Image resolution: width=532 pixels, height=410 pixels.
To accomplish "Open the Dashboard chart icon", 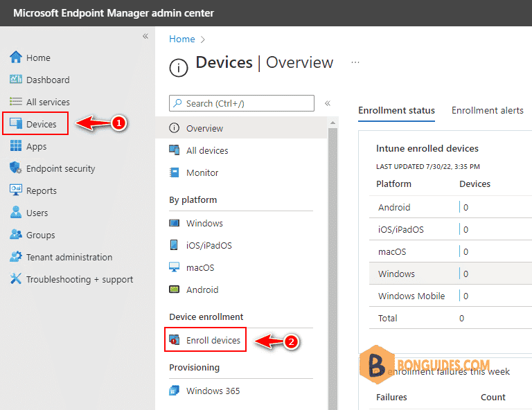I will 16,80.
